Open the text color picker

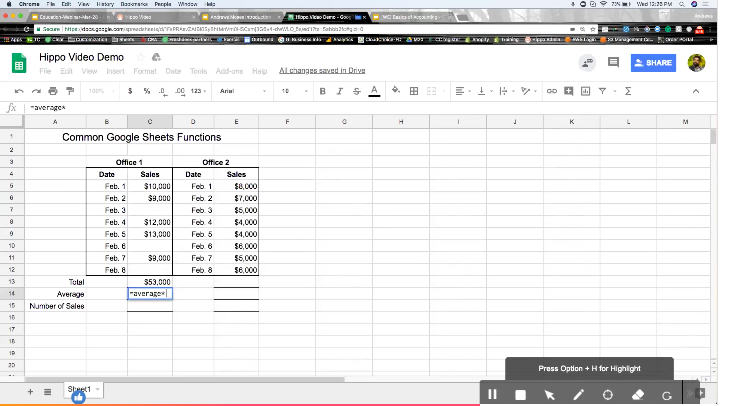(x=374, y=91)
